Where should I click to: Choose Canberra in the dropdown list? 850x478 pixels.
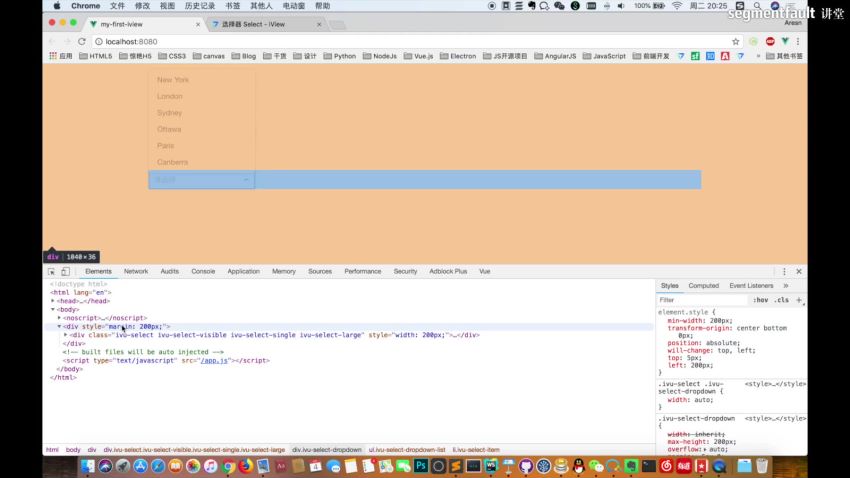tap(202, 162)
